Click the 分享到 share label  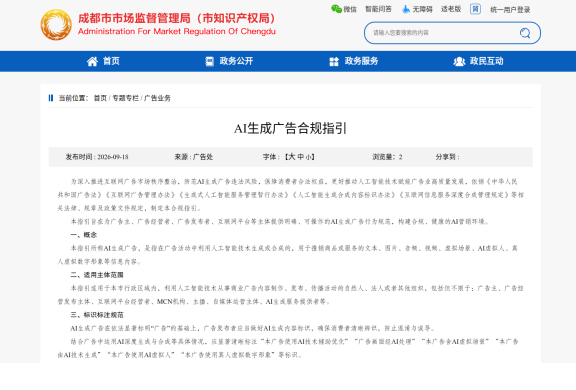pyautogui.click(x=447, y=157)
